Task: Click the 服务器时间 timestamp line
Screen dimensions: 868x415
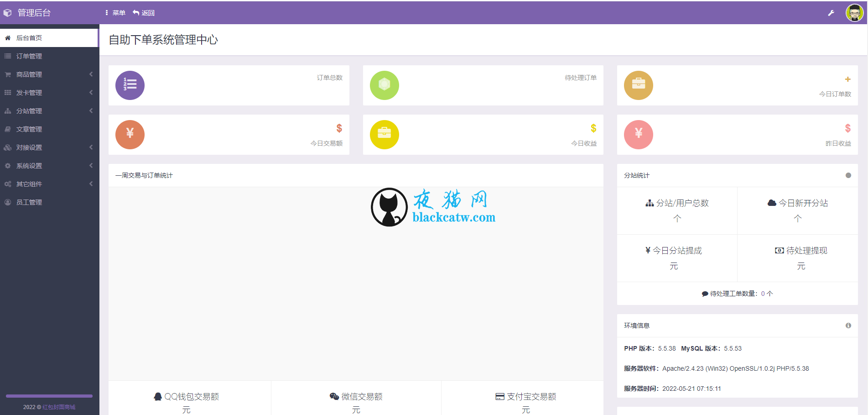Action: click(x=672, y=389)
